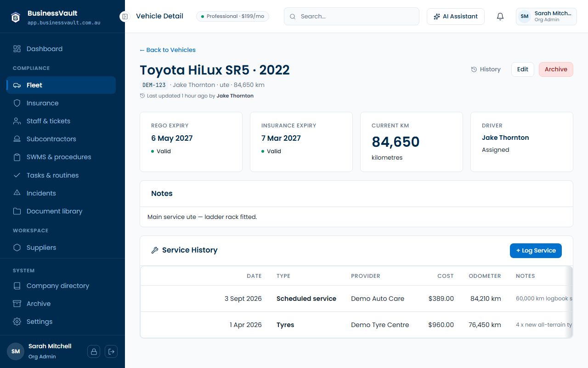
Task: Collapse the sidebar panel toggle
Action: point(124,17)
